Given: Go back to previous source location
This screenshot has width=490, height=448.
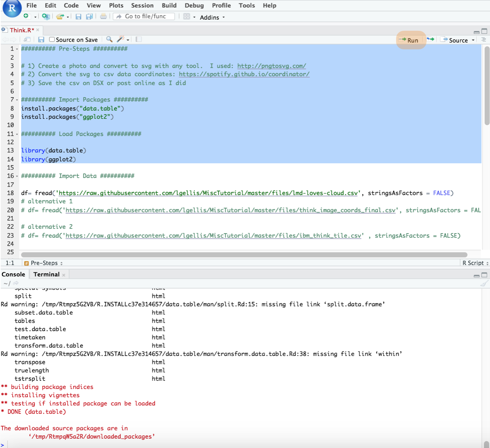Looking at the screenshot, I should pos(5,39).
